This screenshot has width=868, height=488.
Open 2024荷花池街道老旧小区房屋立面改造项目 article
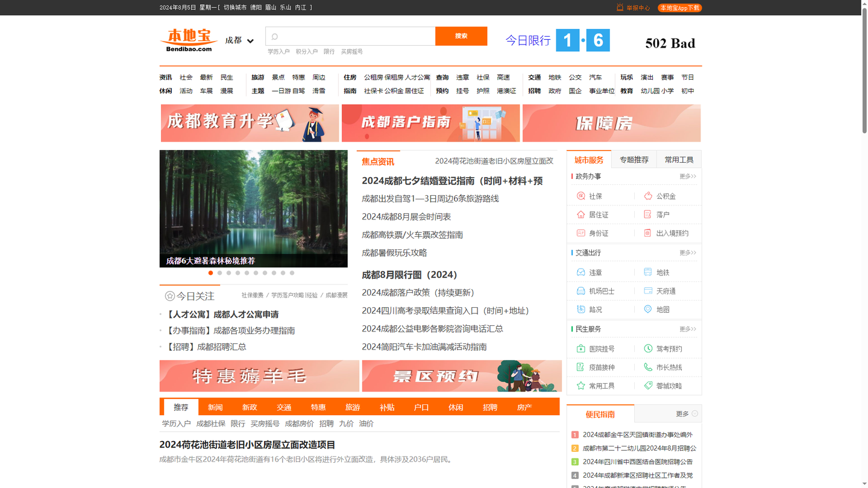tap(247, 445)
